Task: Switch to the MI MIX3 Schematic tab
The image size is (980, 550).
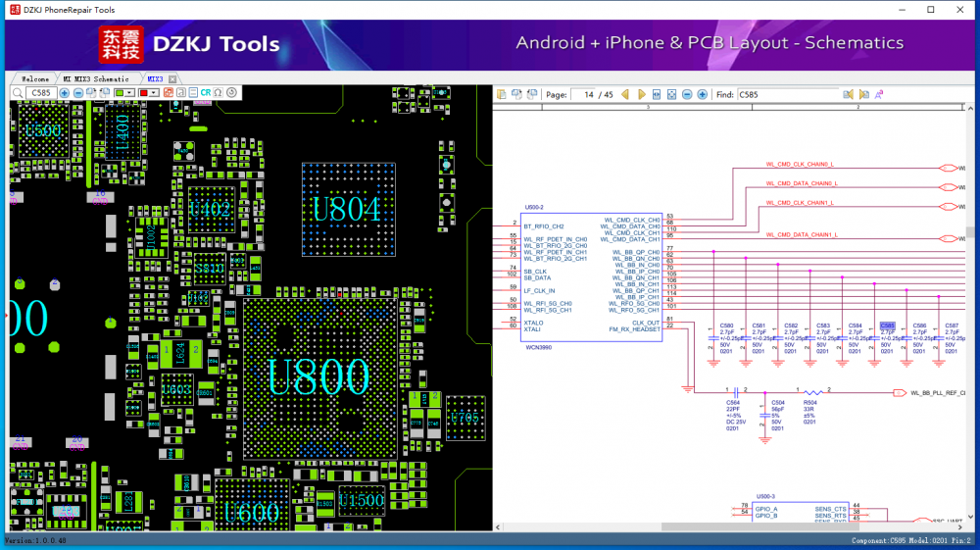Action: 96,78
